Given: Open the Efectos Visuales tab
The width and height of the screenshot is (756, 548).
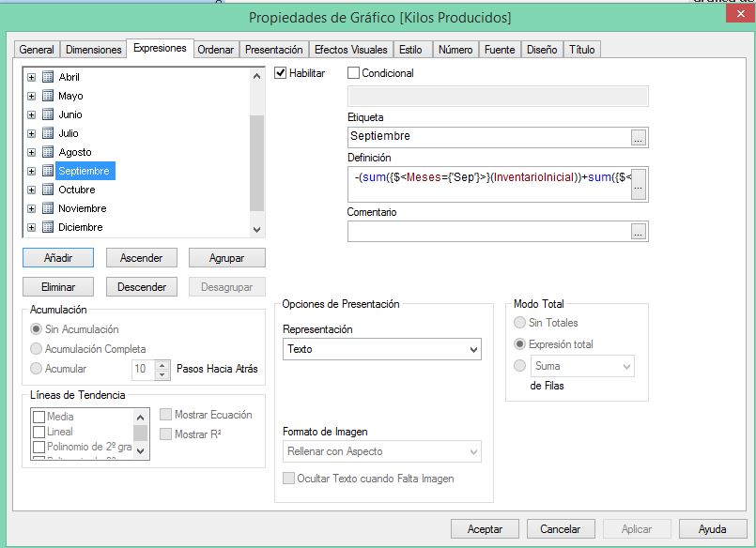Looking at the screenshot, I should (x=350, y=50).
